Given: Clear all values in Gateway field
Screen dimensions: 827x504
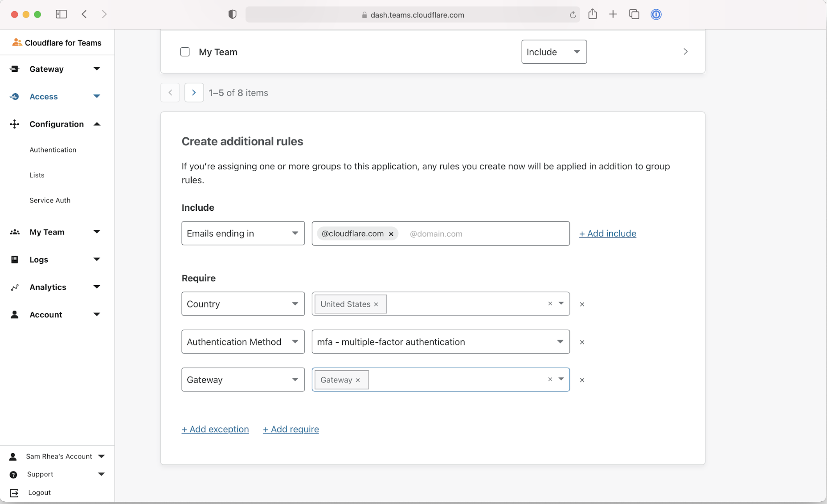Looking at the screenshot, I should [550, 379].
